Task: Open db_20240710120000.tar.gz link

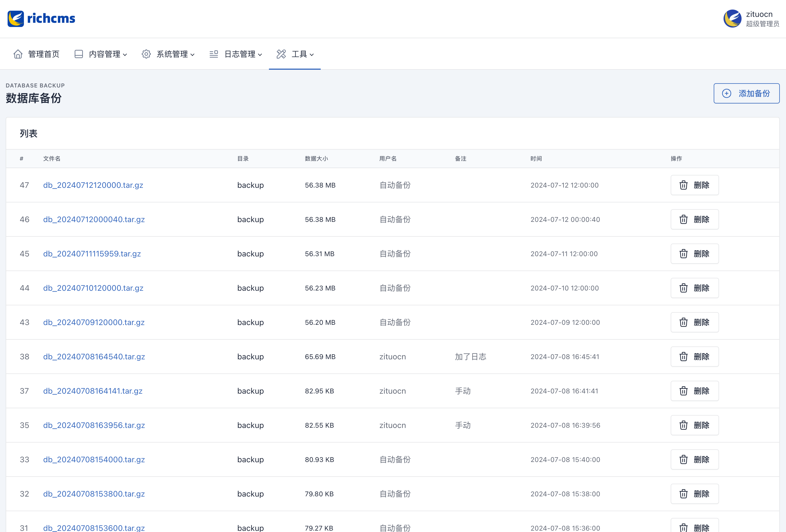Action: pyautogui.click(x=93, y=288)
